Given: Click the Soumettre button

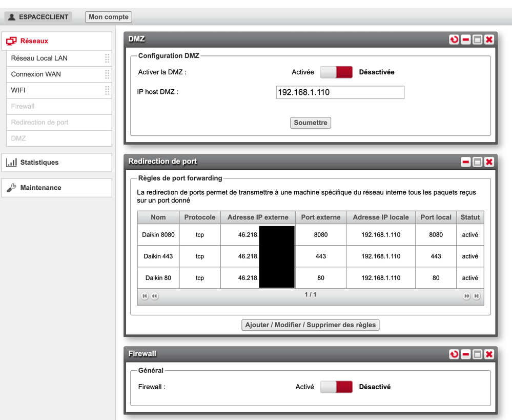Looking at the screenshot, I should click(311, 123).
